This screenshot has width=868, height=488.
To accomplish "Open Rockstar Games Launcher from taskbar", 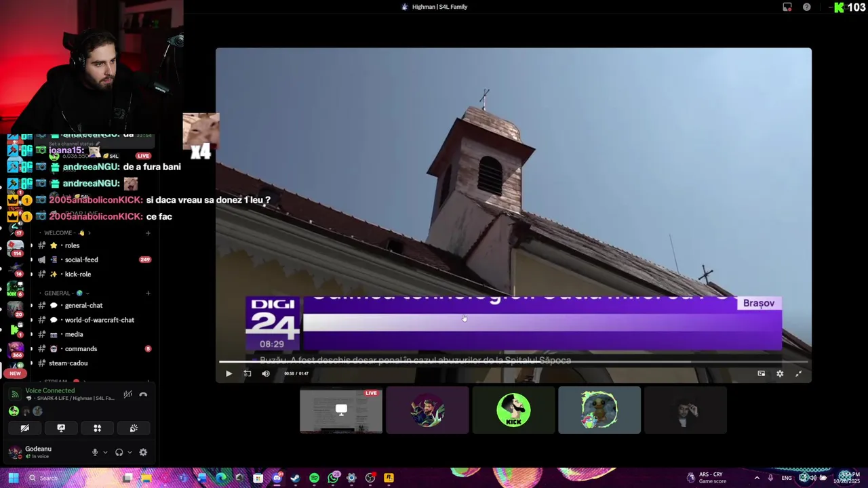I will [x=389, y=478].
